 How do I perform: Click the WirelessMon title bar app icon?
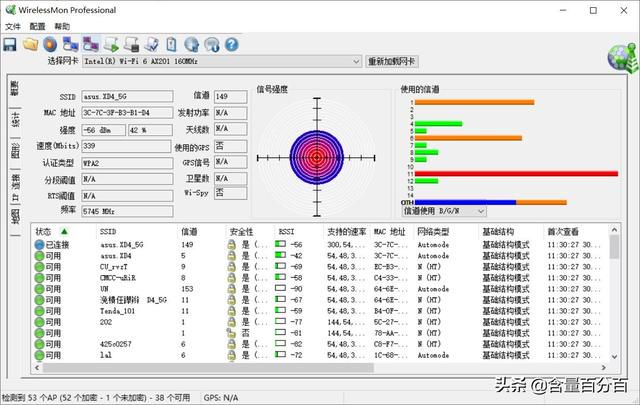point(11,10)
